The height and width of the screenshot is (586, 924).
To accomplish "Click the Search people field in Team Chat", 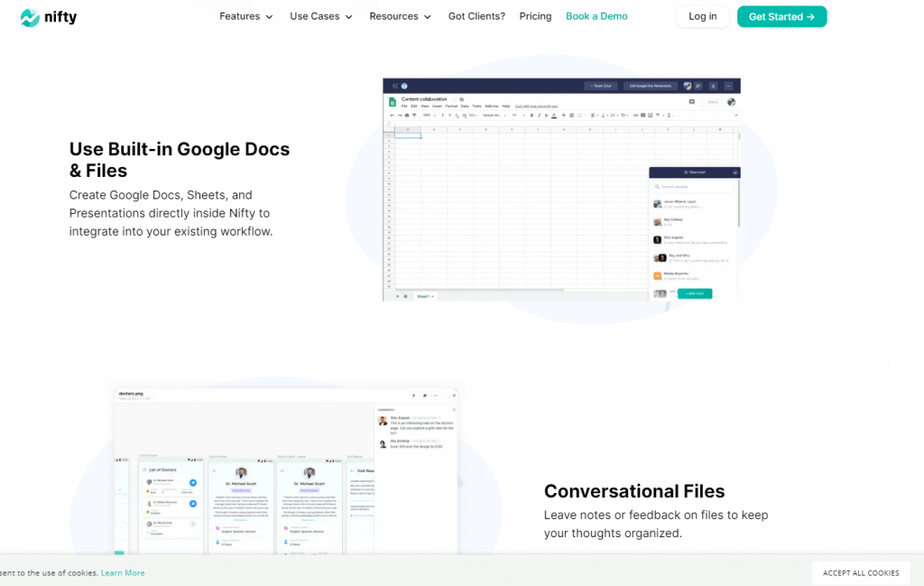I will click(695, 187).
